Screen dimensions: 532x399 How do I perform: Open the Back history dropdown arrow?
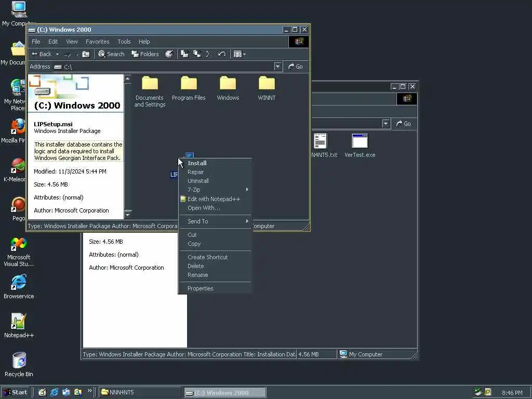coord(57,54)
